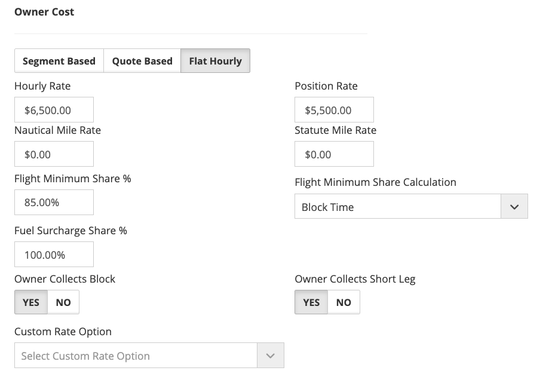Click the chevron arrow beside Block Time

pyautogui.click(x=514, y=207)
